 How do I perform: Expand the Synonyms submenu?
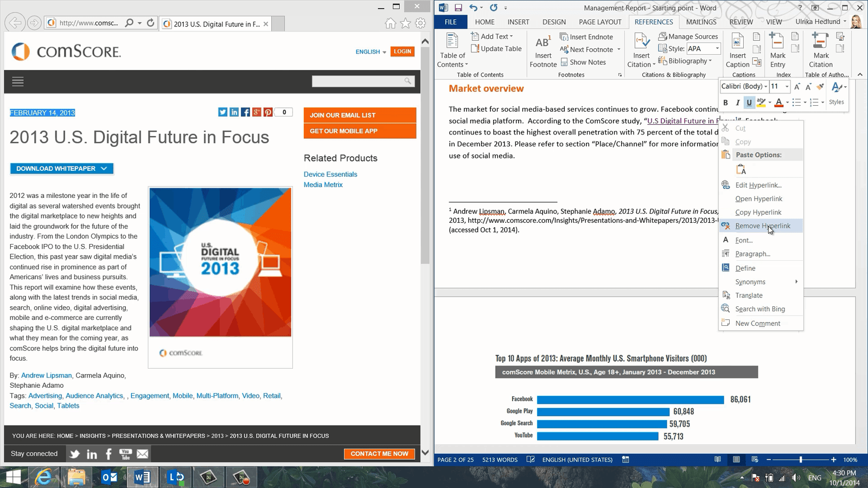[x=761, y=282]
